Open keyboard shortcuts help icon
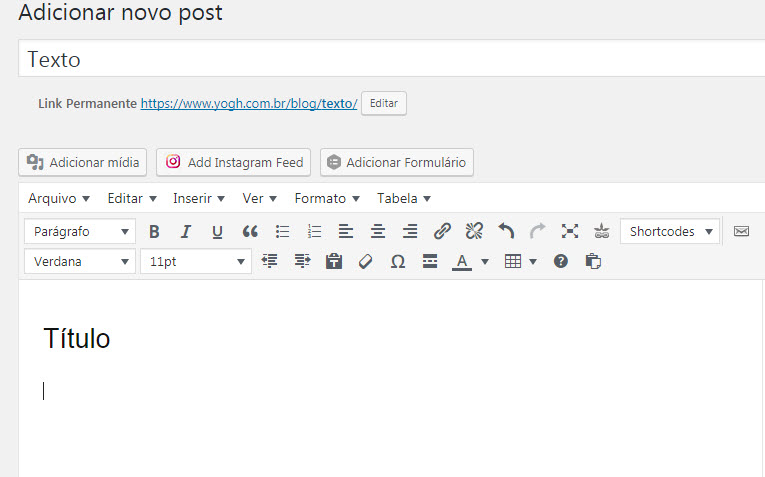Screen dimensions: 765x477 coord(561,261)
